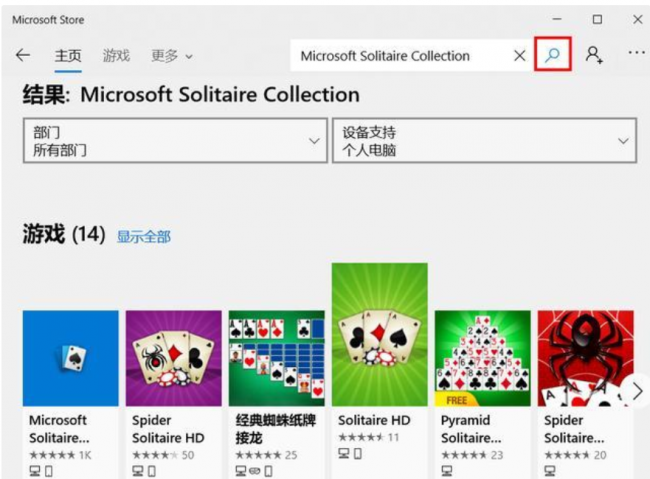Viewport: 650px width, 479px height.
Task: Click the star rating with 23 reviews
Action: [472, 455]
